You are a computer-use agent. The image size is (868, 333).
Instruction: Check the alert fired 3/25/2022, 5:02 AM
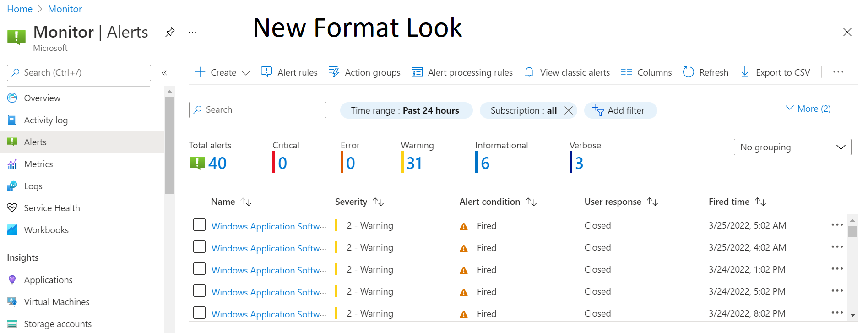199,225
